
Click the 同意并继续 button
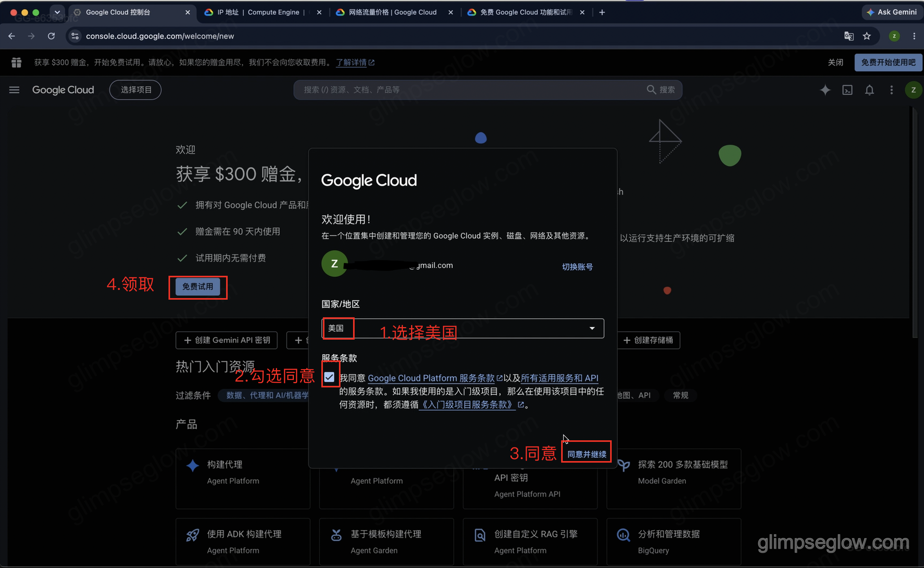click(x=587, y=454)
